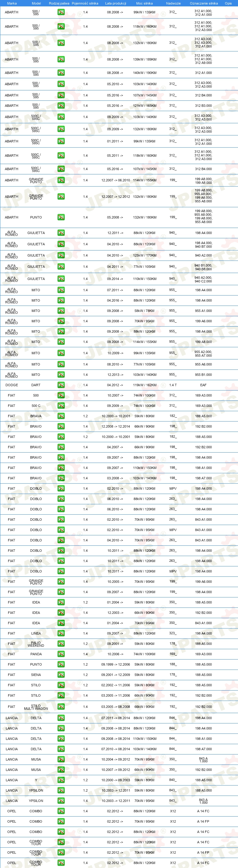Click the 'Model' column header
Screen dimensions: 238x868
(36, 3)
